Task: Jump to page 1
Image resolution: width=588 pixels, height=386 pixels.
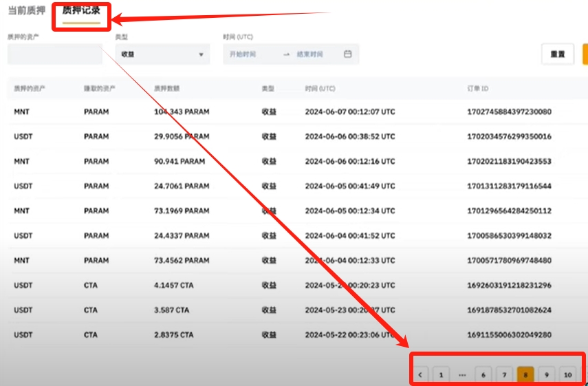Action: pos(441,375)
